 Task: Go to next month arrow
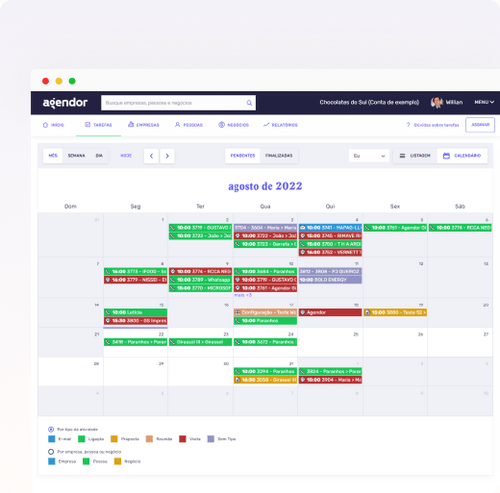(167, 156)
